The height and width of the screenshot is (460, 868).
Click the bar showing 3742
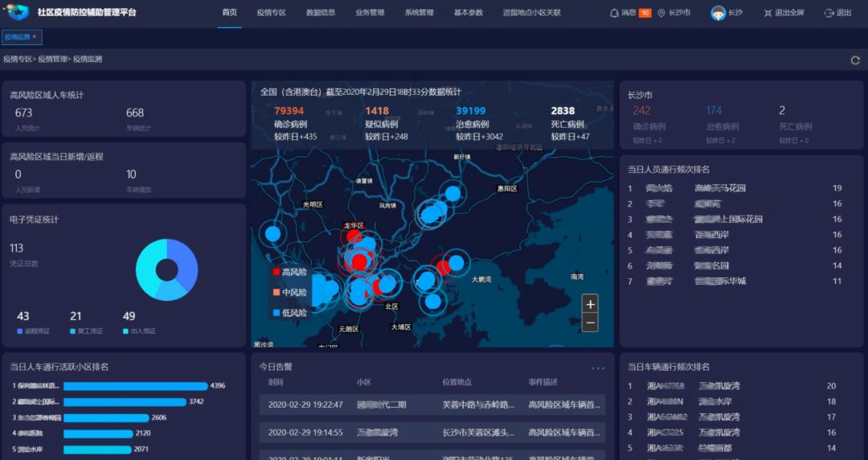coord(125,402)
